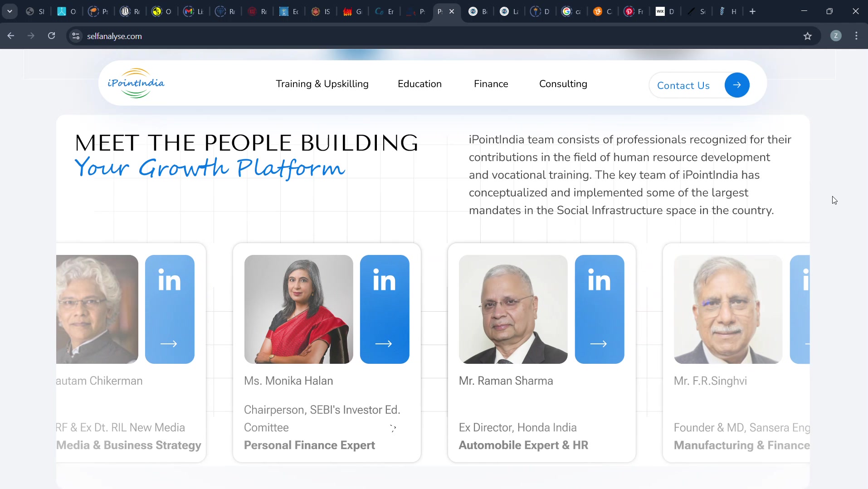Go back to the previous page

click(x=11, y=36)
